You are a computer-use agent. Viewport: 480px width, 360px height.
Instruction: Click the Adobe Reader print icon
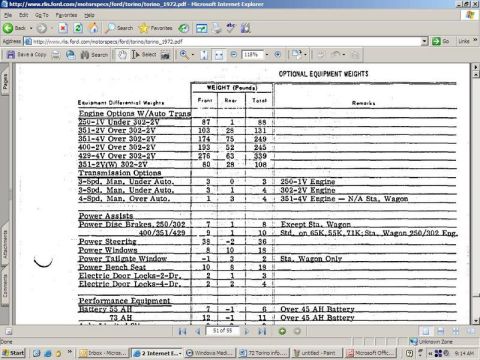tap(56, 55)
